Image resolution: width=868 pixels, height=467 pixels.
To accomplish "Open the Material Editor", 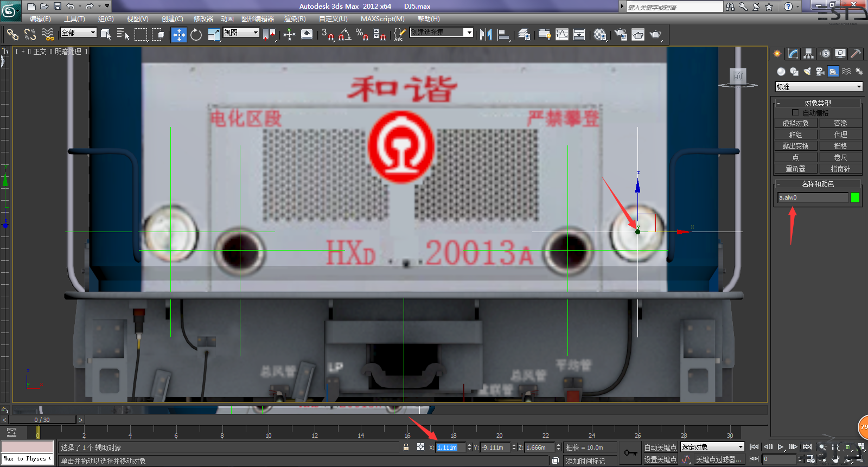I will 600,34.
